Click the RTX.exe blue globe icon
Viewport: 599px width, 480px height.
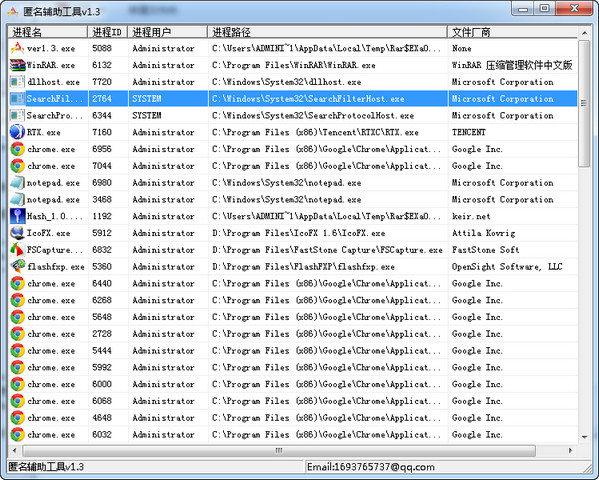point(17,132)
